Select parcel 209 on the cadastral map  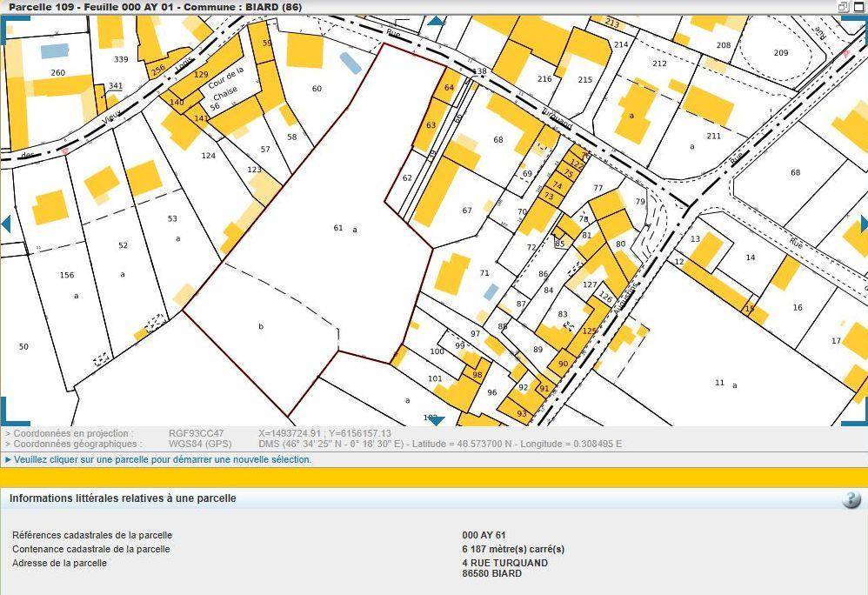[x=780, y=54]
